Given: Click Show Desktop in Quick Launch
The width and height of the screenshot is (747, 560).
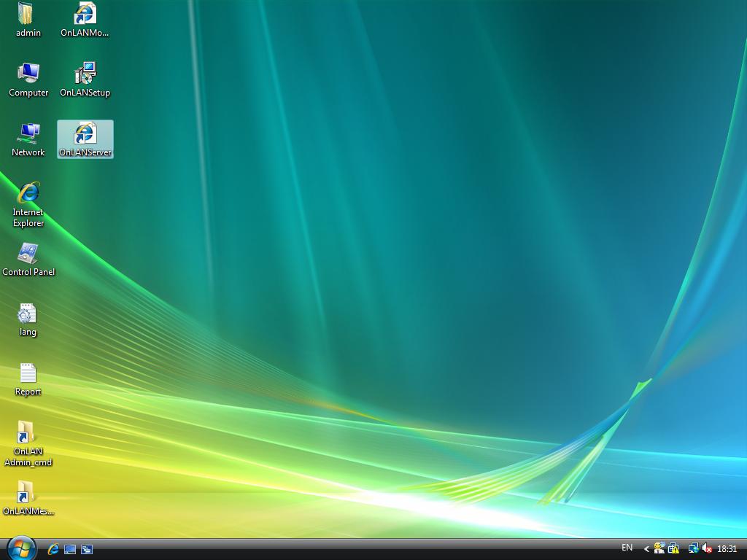Looking at the screenshot, I should [70, 549].
